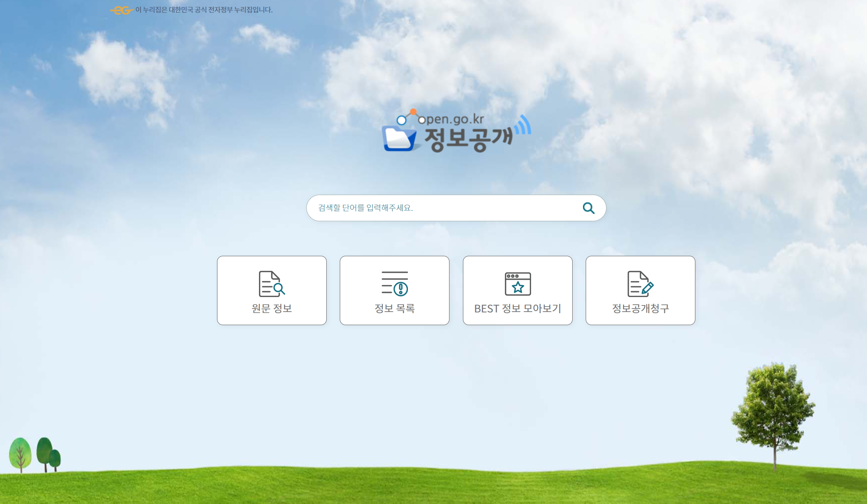Click the orange eGov emblem at top
867x504 pixels.
[x=122, y=10]
